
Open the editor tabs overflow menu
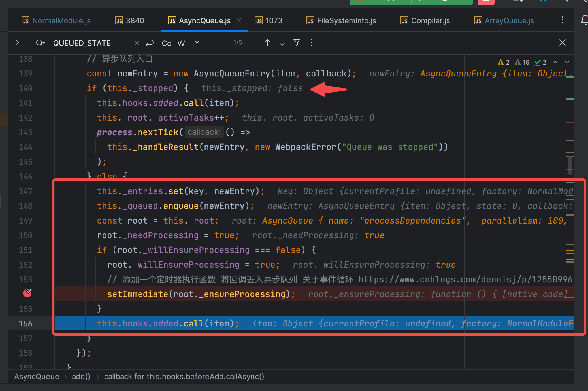[x=562, y=20]
